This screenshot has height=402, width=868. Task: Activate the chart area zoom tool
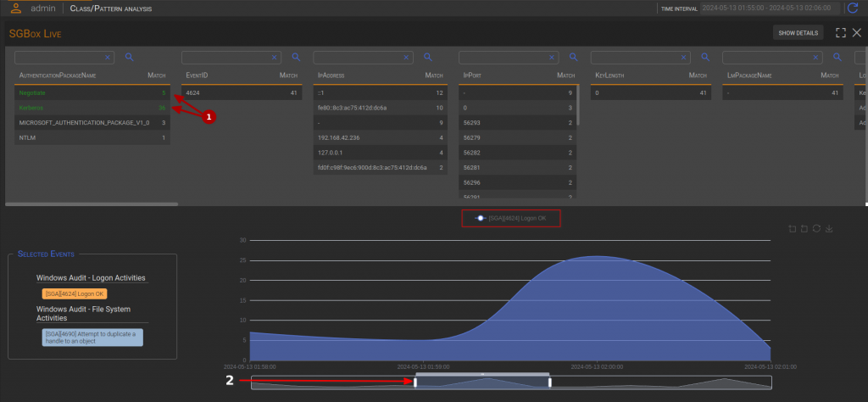(793, 229)
